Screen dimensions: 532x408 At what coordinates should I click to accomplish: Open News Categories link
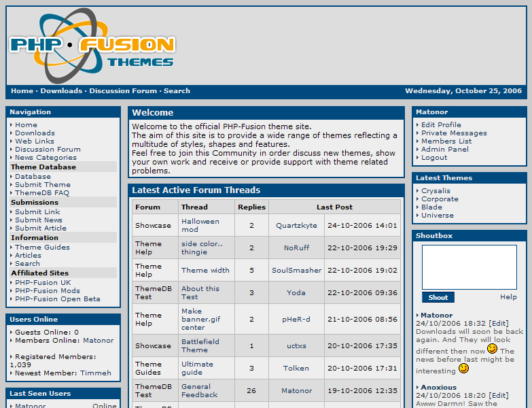[x=46, y=158]
